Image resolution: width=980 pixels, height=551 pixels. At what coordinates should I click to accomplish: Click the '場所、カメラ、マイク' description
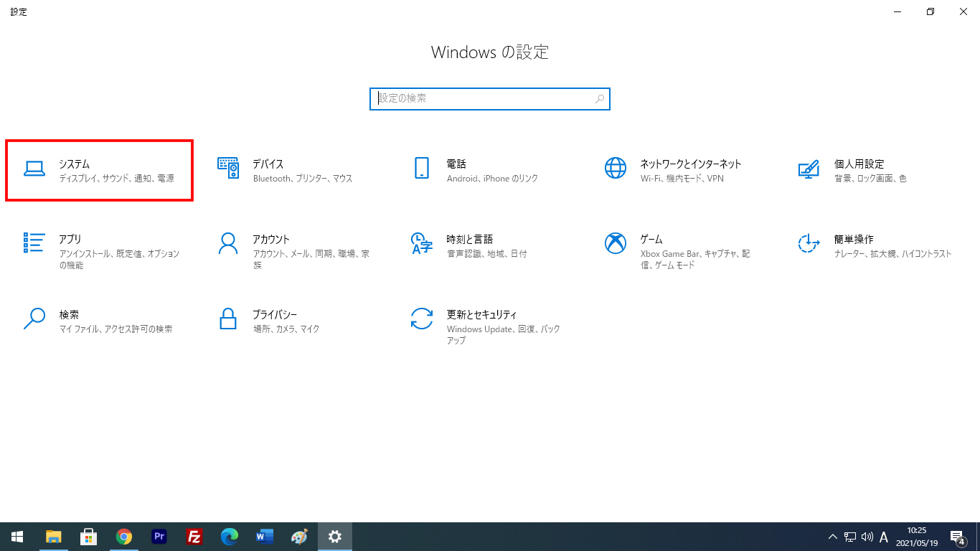(286, 329)
